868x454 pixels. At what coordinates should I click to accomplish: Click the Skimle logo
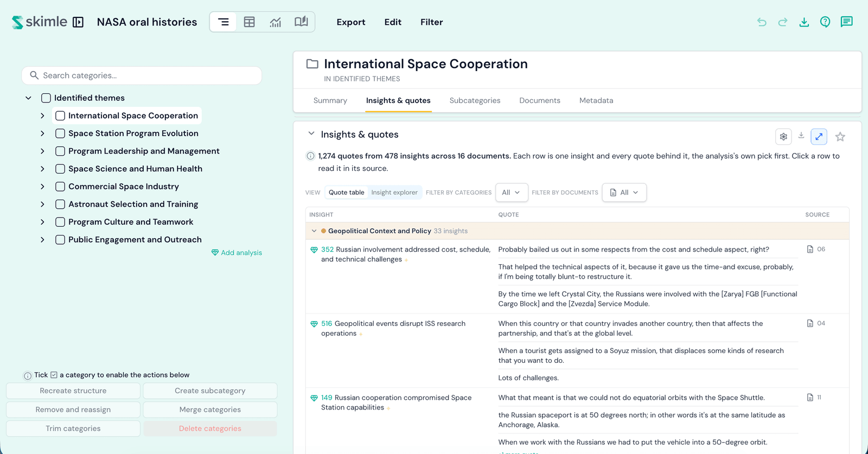[x=40, y=22]
